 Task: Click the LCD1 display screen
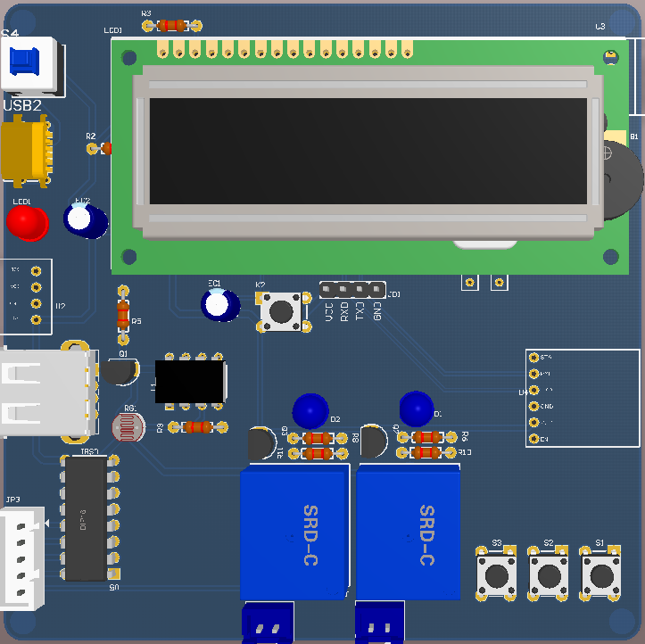(368, 152)
